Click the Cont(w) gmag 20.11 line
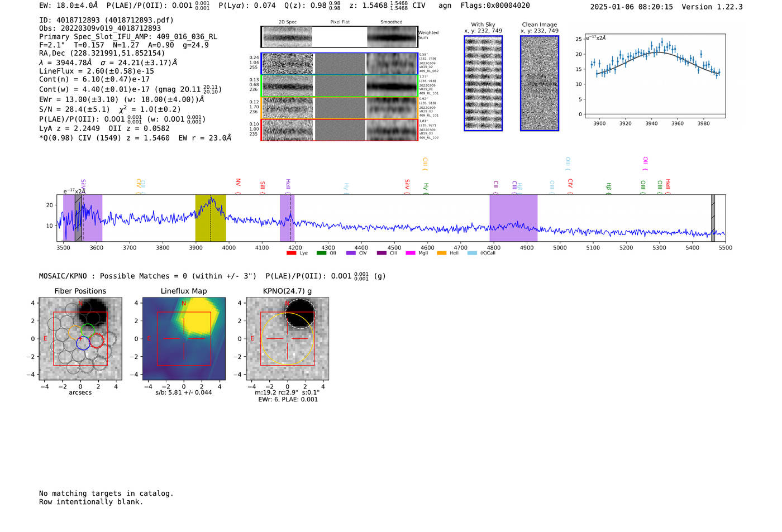Image resolution: width=782 pixels, height=532 pixels. 130,89
